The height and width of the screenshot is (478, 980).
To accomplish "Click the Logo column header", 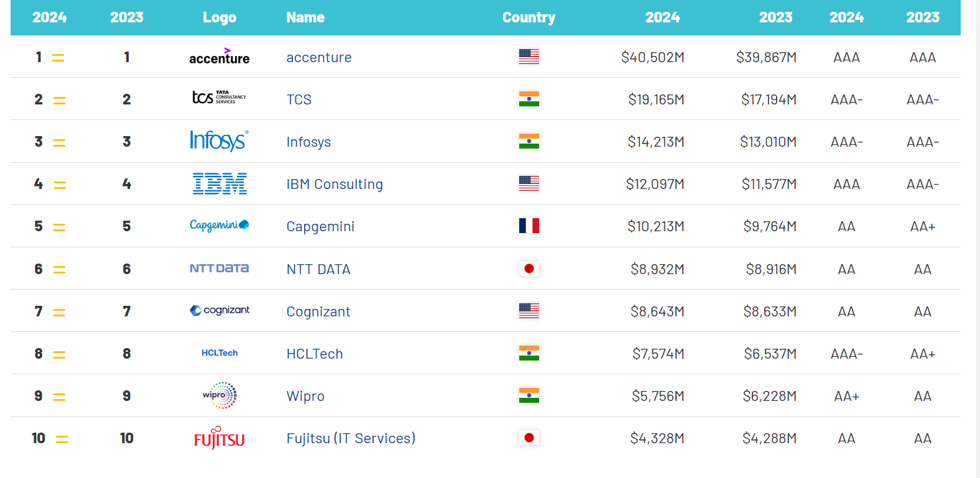I will [220, 17].
